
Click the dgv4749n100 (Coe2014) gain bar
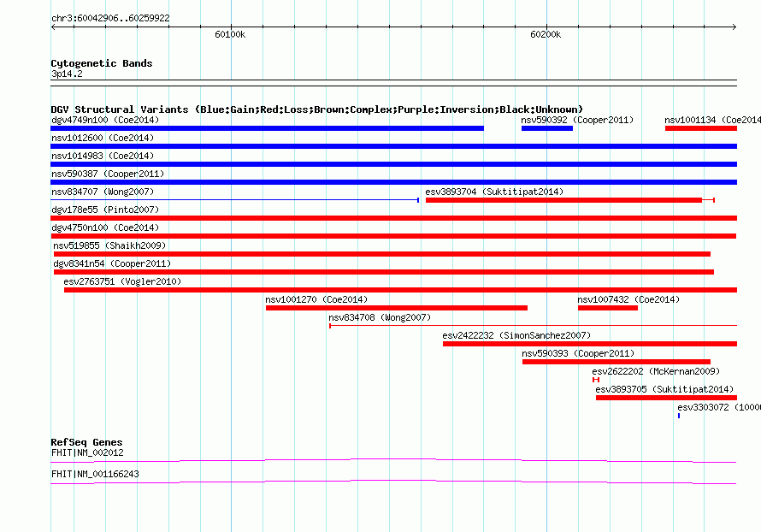(267, 128)
